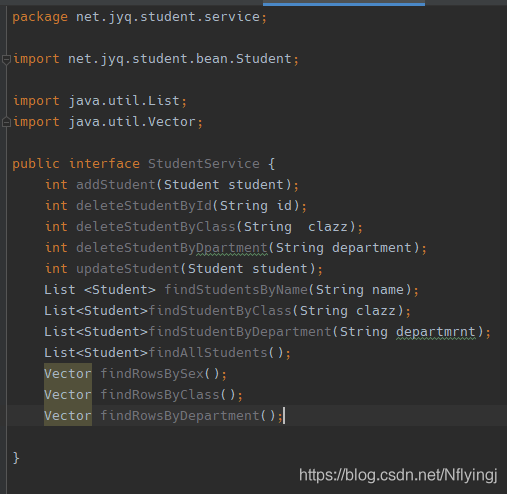Place the cursor on method addStudent
507x494 pixels.
point(116,185)
